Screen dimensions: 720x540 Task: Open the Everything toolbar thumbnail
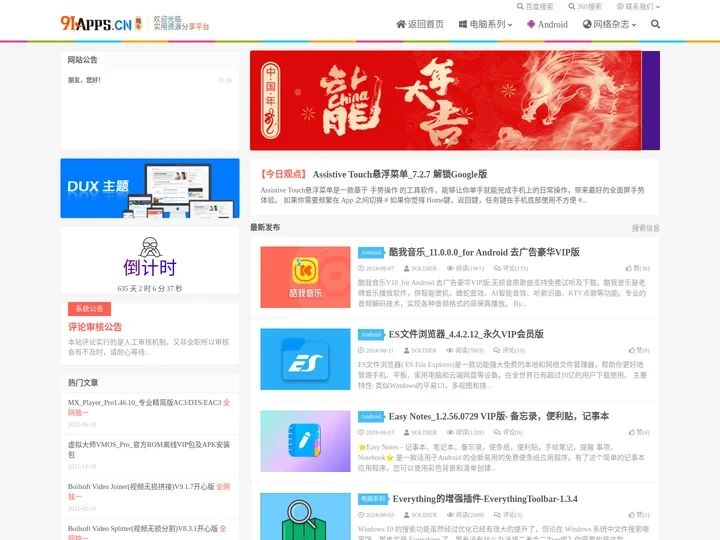305,517
